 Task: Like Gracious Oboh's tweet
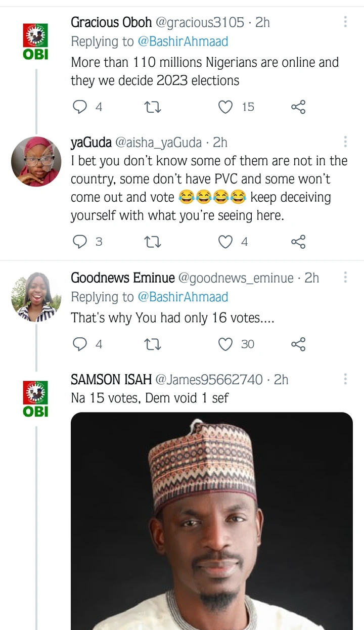tap(225, 107)
